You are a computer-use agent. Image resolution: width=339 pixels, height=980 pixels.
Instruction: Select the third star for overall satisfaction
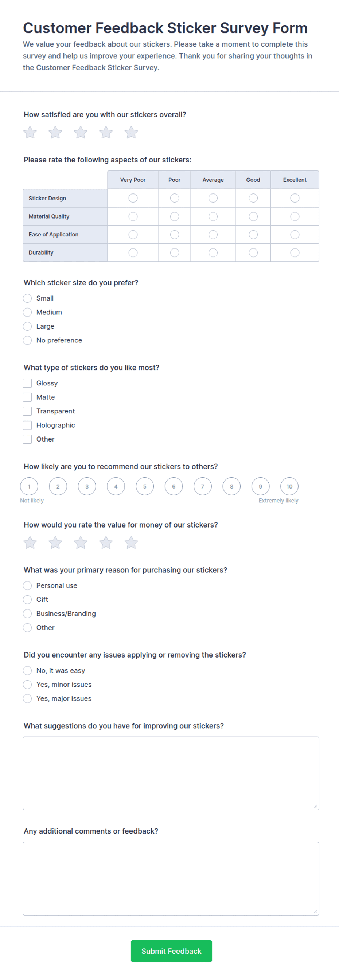(80, 132)
